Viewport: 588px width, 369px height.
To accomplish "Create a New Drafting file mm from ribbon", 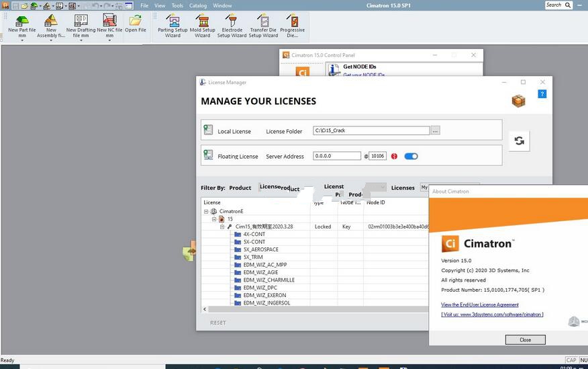I will tap(81, 26).
